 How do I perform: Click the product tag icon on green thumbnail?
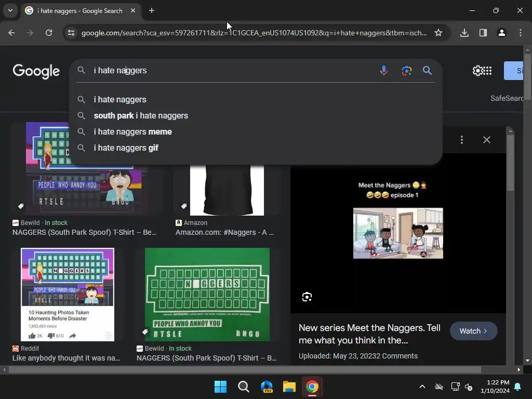pos(145,332)
